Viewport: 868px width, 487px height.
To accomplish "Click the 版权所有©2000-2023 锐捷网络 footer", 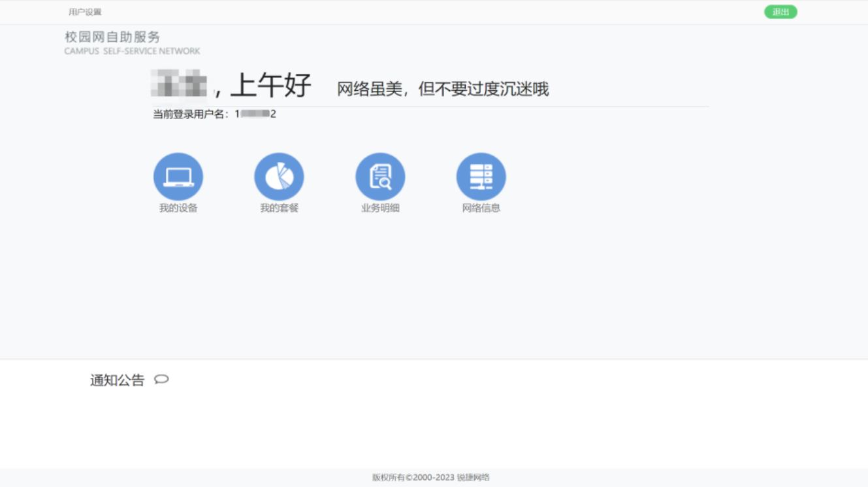I will pyautogui.click(x=431, y=477).
